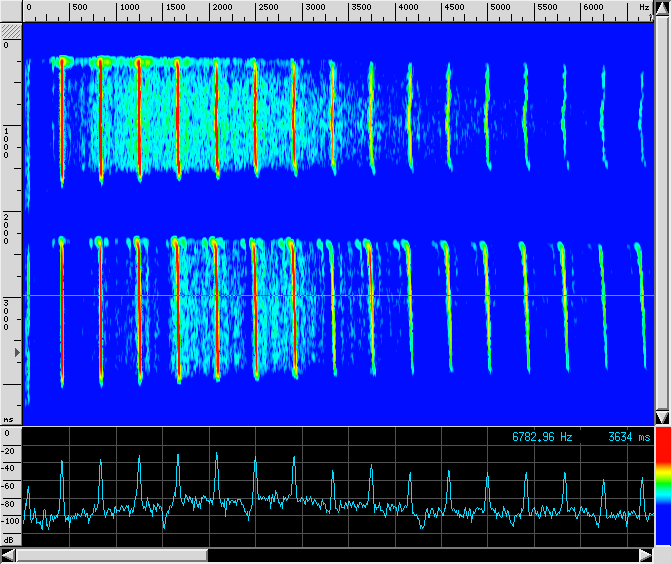
Task: Click the horizontal scrollbar right arrow
Action: click(645, 555)
